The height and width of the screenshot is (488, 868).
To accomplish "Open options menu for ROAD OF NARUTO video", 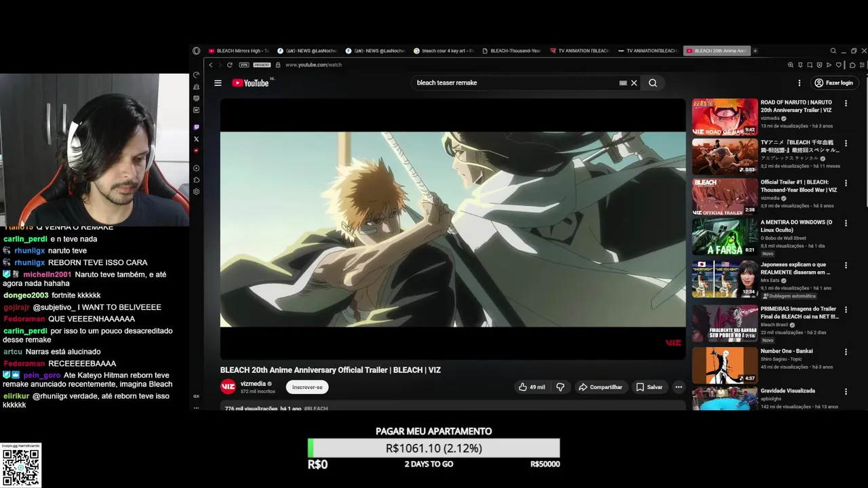I will click(x=846, y=104).
